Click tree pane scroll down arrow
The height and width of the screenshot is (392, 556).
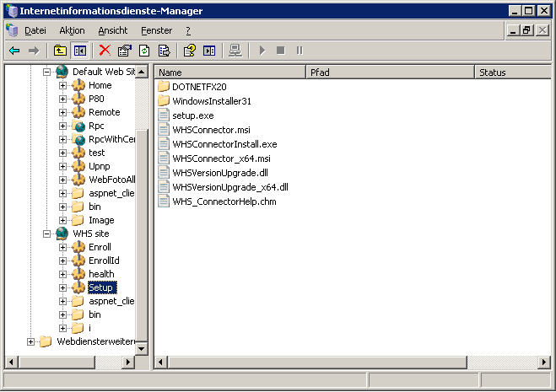point(142,349)
